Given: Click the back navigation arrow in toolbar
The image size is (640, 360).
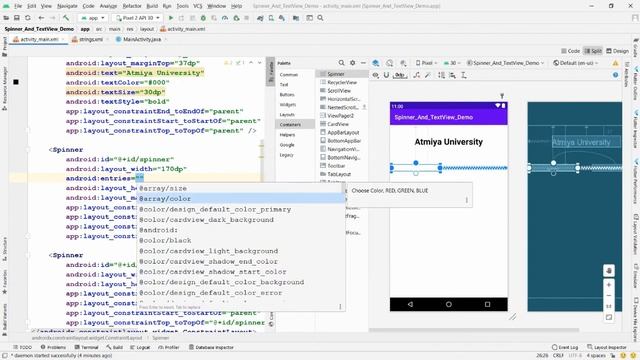Looking at the screenshot, I should [41, 18].
